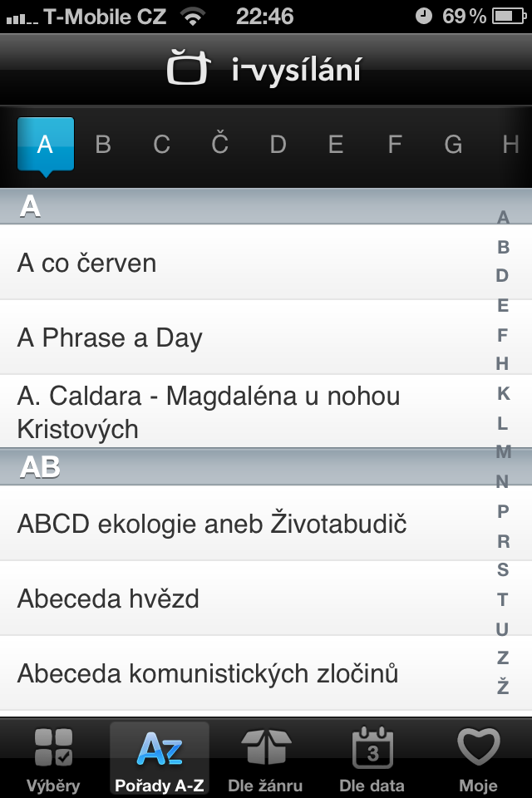Open the Výběry selections icon
The image size is (532, 798).
[53, 746]
